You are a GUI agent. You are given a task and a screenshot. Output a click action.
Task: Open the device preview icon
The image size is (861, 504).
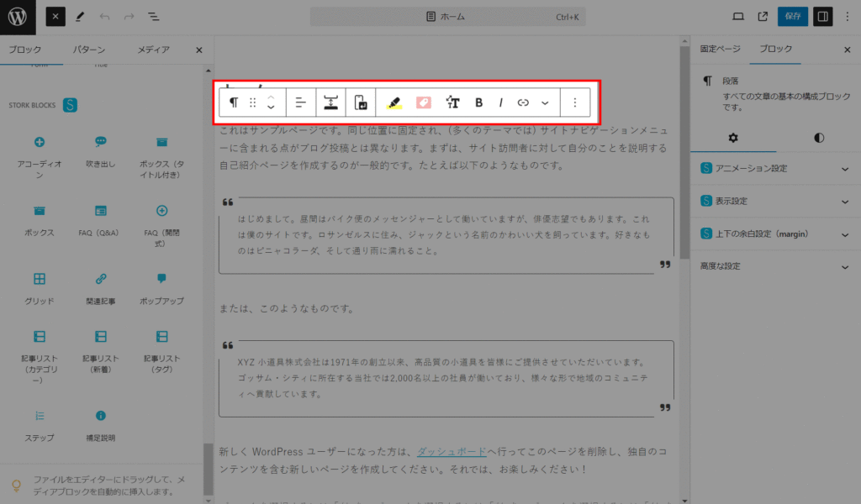pos(738,17)
